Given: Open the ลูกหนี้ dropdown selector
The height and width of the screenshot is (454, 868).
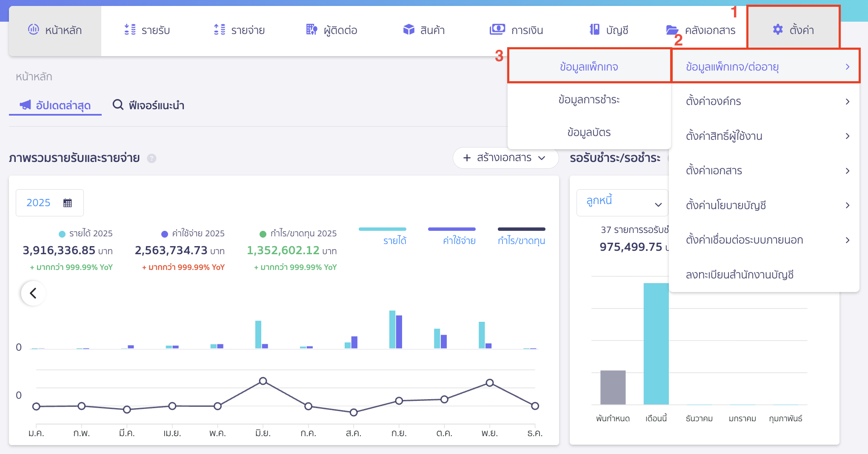Looking at the screenshot, I should [622, 202].
